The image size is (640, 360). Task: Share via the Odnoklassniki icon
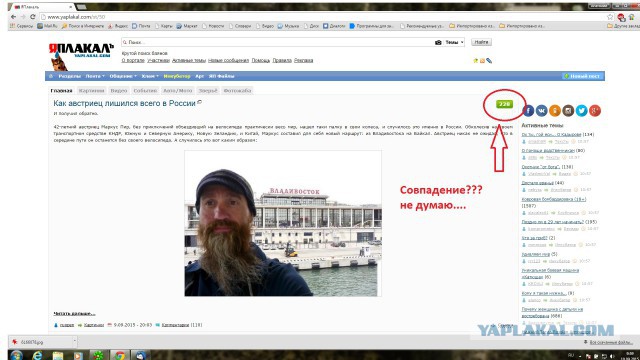pyautogui.click(x=555, y=111)
